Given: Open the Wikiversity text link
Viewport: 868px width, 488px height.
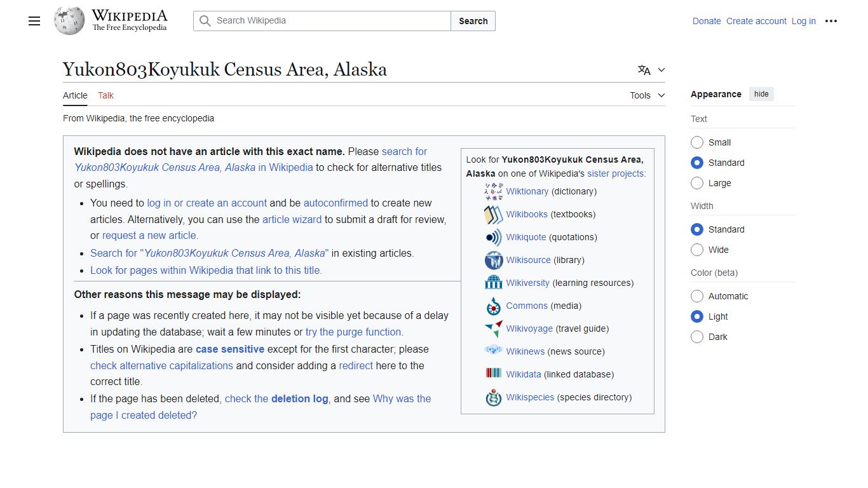Looking at the screenshot, I should (528, 283).
